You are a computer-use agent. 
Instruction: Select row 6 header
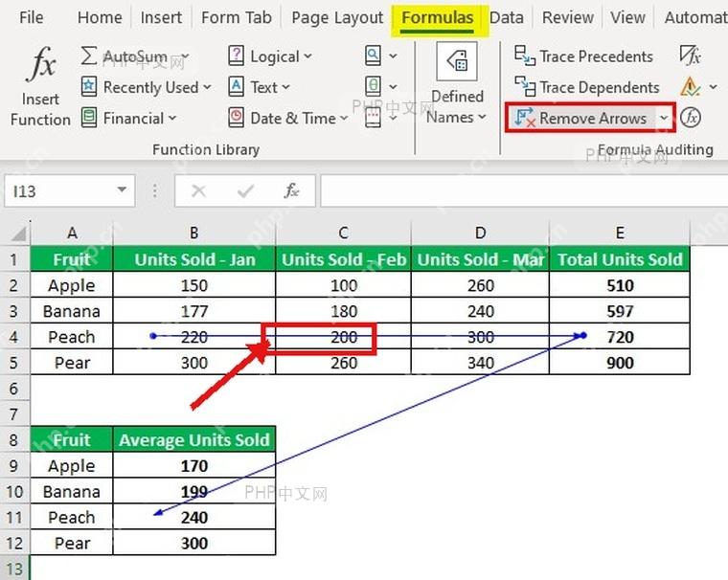(14, 389)
